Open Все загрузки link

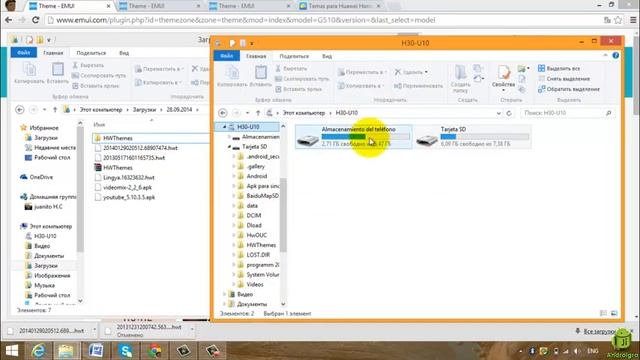pos(599,331)
